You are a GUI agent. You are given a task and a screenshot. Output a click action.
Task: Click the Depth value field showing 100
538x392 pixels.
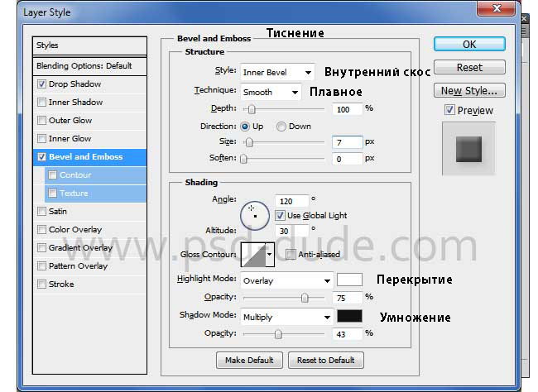[348, 109]
